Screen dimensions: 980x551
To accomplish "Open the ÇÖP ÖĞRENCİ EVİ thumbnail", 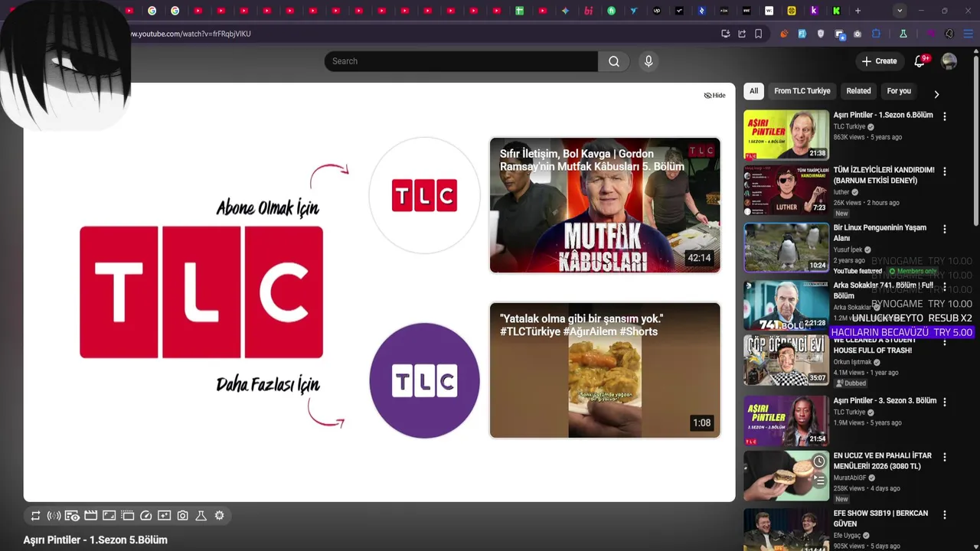I will 786,360.
